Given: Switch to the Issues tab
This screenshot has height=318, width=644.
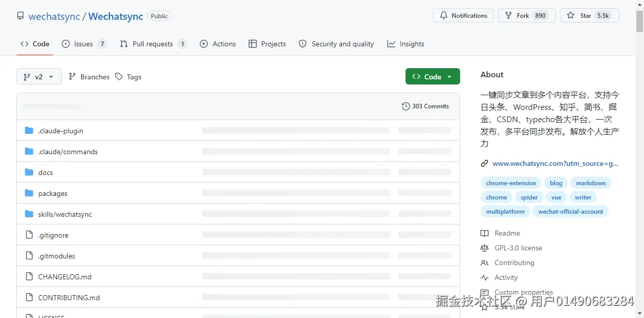Looking at the screenshot, I should click(84, 44).
